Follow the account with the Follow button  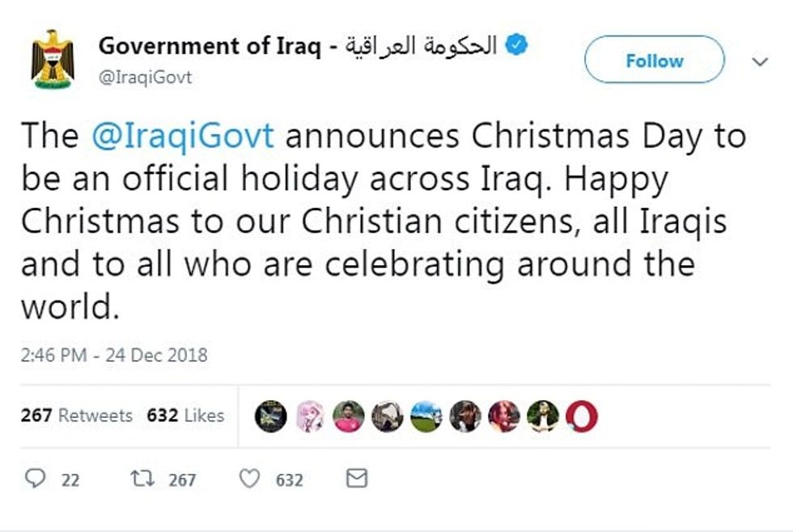tap(652, 60)
